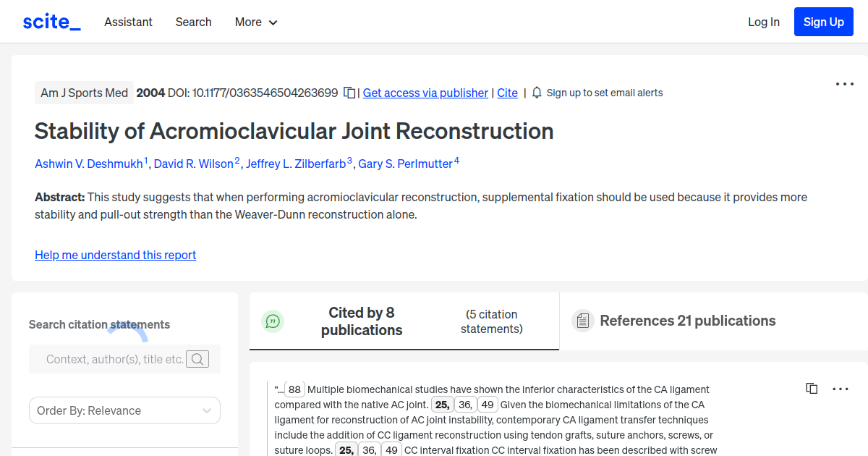Click the bell icon for email alerts
Viewport: 868px width, 456px height.
pos(536,93)
